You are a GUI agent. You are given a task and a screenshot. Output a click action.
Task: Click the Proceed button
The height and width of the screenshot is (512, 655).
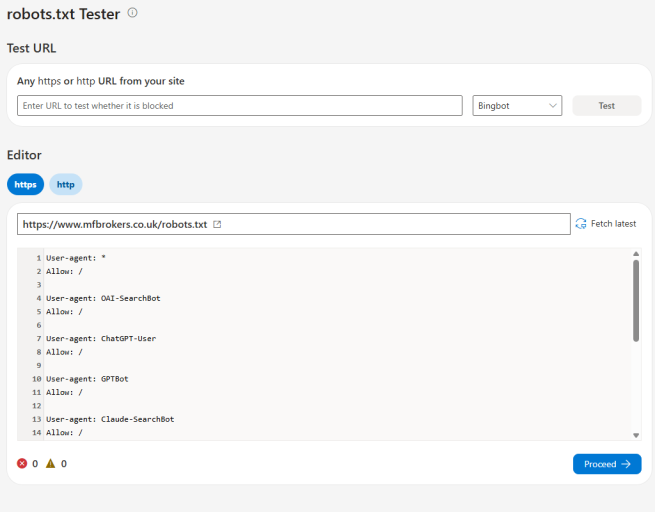(607, 464)
